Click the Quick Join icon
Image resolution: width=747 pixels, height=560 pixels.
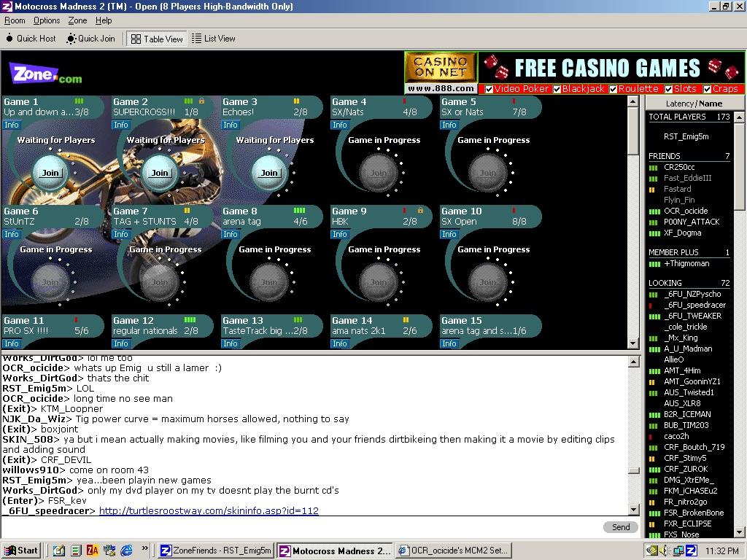pyautogui.click(x=69, y=39)
